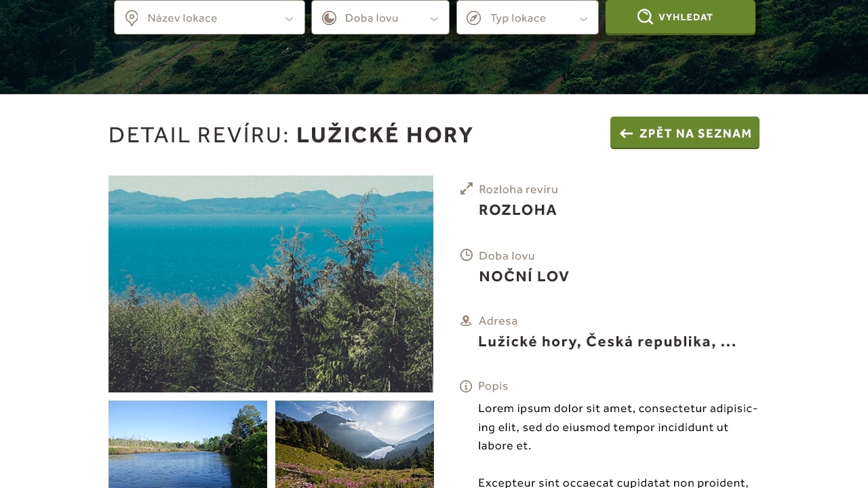Click the info icon next to Popis
Viewport: 868px width, 488px height.
pyautogui.click(x=466, y=386)
